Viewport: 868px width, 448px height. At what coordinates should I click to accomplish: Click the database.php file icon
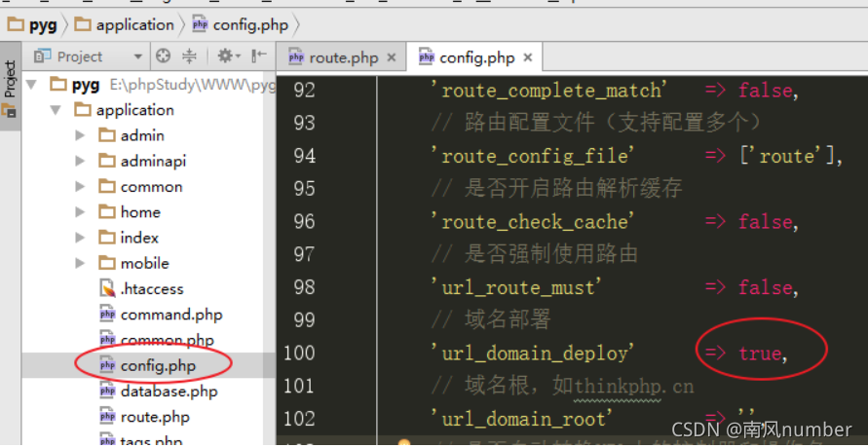pos(107,392)
